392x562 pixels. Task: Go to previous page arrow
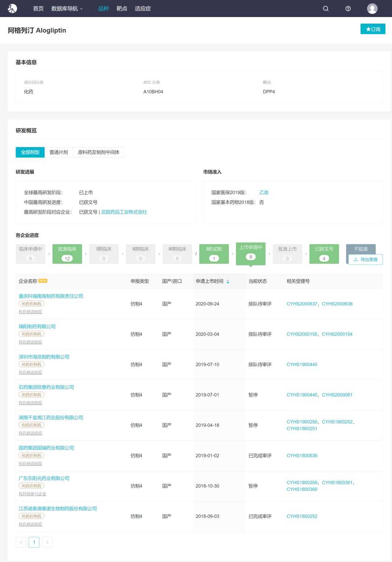click(x=21, y=542)
